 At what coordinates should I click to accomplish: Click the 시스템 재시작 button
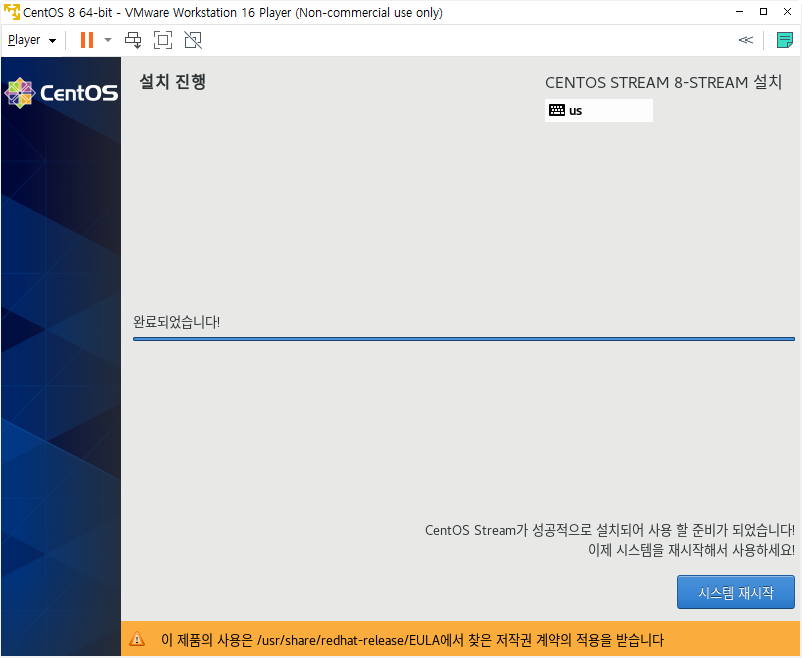736,593
